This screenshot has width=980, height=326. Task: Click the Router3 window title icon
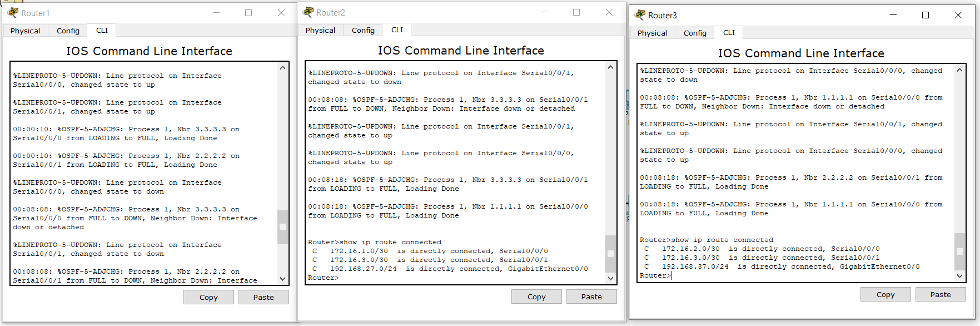tap(640, 15)
